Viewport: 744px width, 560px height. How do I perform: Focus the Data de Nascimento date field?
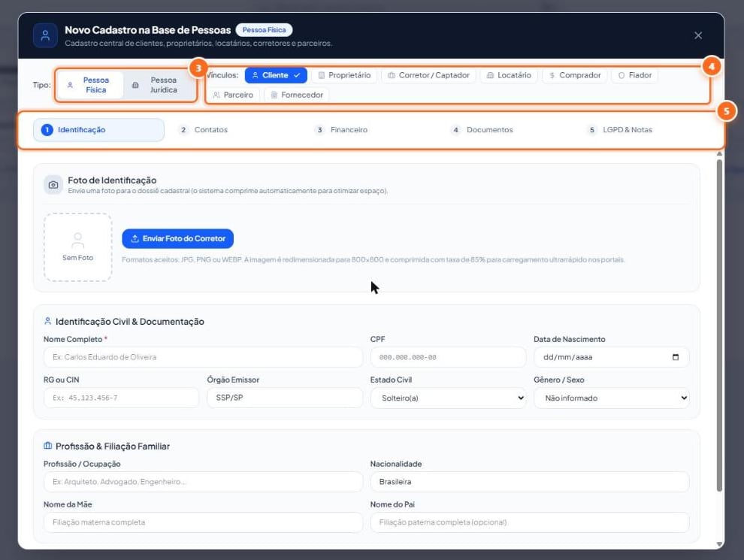tap(612, 357)
